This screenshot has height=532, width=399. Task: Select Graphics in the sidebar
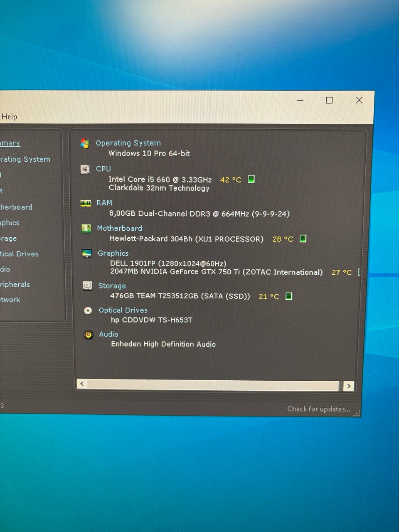coord(10,223)
